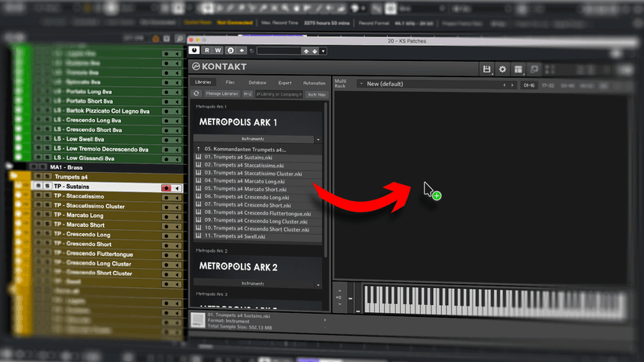Image resolution: width=644 pixels, height=362 pixels.
Task: Select the LS - Low Swell 8va track
Action: coord(79,139)
